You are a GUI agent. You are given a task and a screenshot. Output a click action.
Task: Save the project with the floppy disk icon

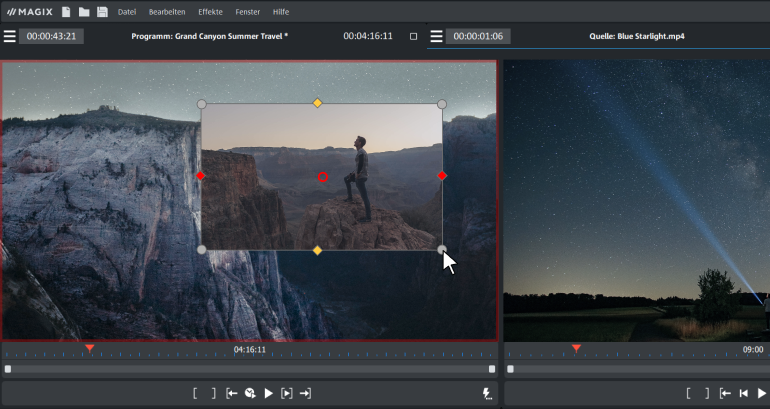(102, 12)
